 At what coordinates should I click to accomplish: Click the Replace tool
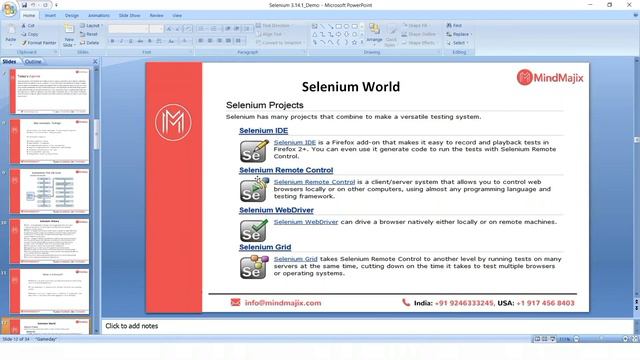tap(459, 34)
